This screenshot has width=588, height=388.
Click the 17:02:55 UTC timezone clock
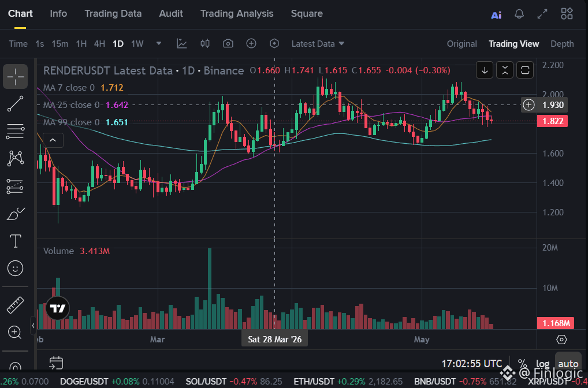click(471, 364)
